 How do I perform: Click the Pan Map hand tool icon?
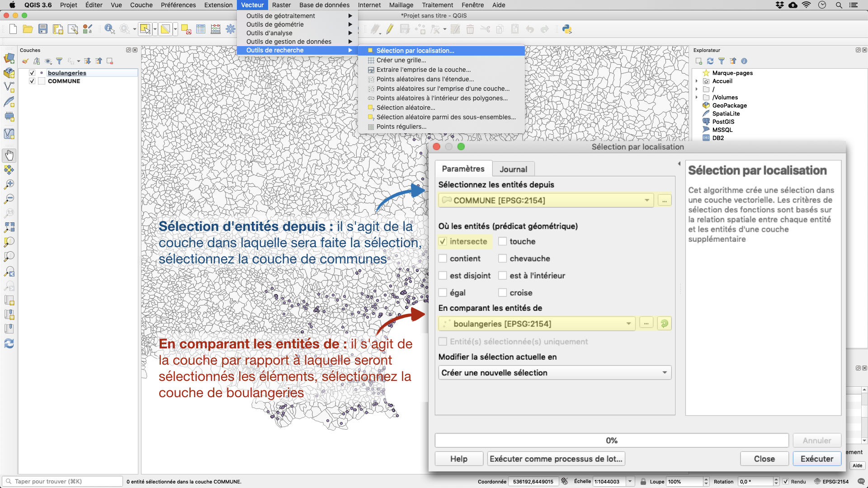(x=8, y=155)
